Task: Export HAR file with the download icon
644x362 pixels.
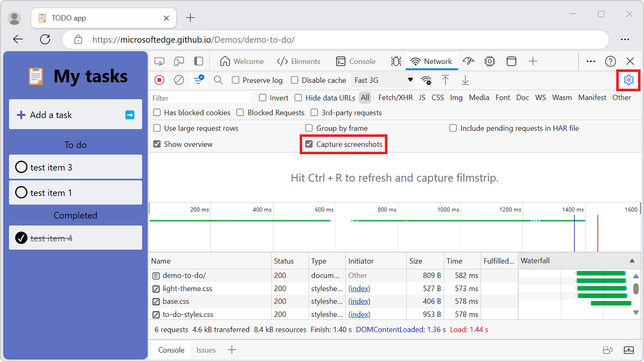Action: point(465,80)
